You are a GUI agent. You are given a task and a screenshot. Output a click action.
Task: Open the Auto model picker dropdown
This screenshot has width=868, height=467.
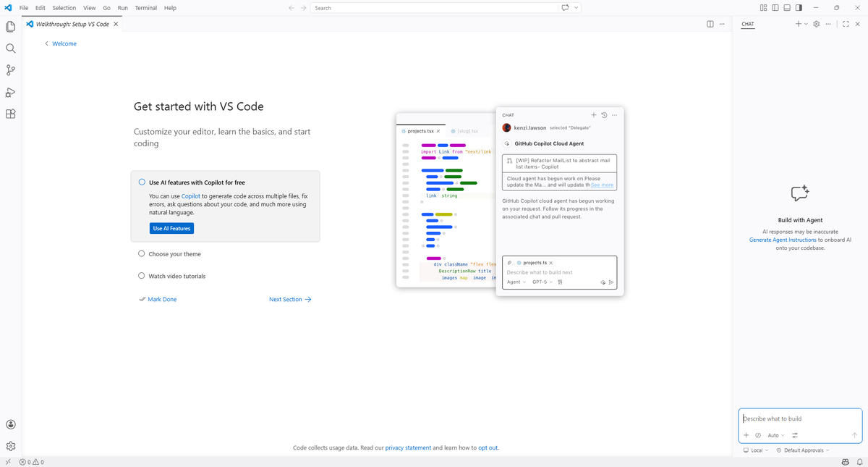(776, 435)
